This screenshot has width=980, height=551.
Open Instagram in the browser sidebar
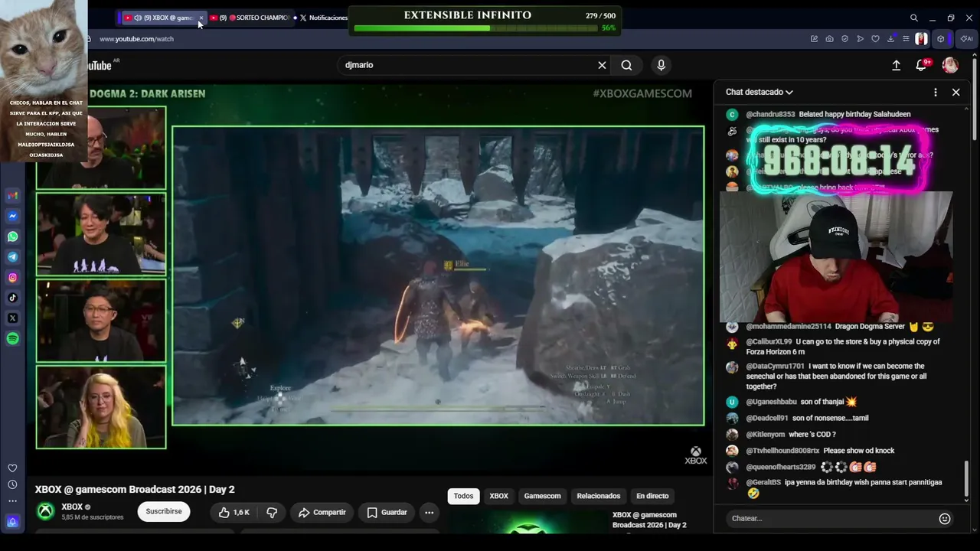point(13,278)
